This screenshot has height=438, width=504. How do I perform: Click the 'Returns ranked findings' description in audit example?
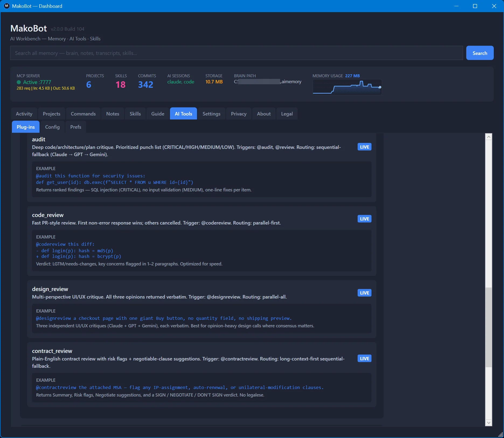[x=144, y=190]
